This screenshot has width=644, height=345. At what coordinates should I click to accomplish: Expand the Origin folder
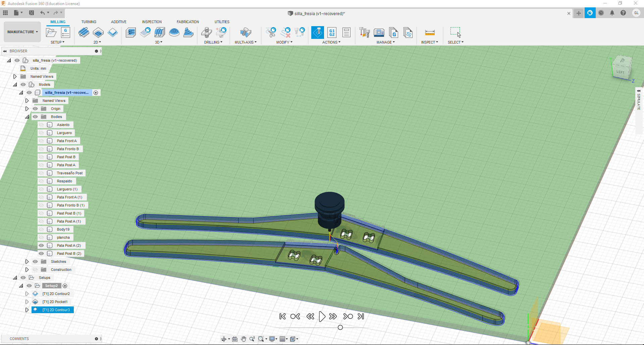pyautogui.click(x=27, y=109)
